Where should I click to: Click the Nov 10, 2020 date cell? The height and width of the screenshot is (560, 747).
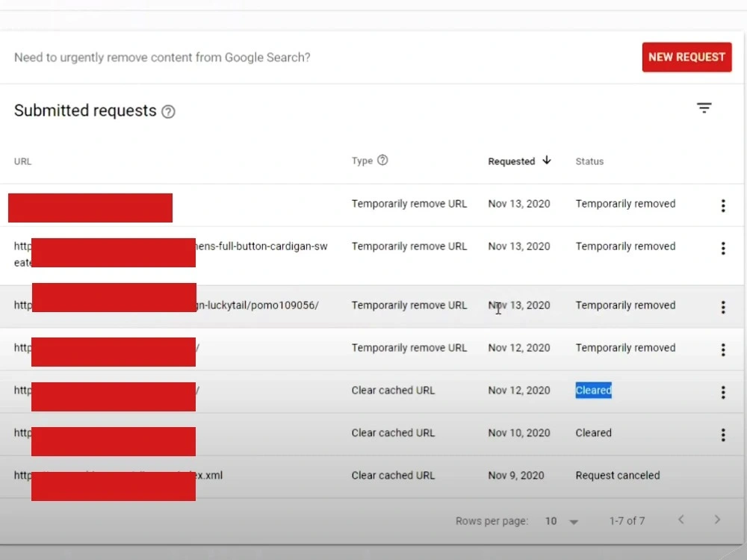pyautogui.click(x=519, y=433)
